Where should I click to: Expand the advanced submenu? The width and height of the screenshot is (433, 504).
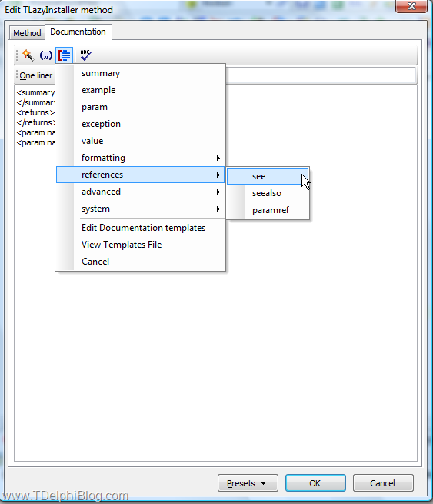(140, 192)
